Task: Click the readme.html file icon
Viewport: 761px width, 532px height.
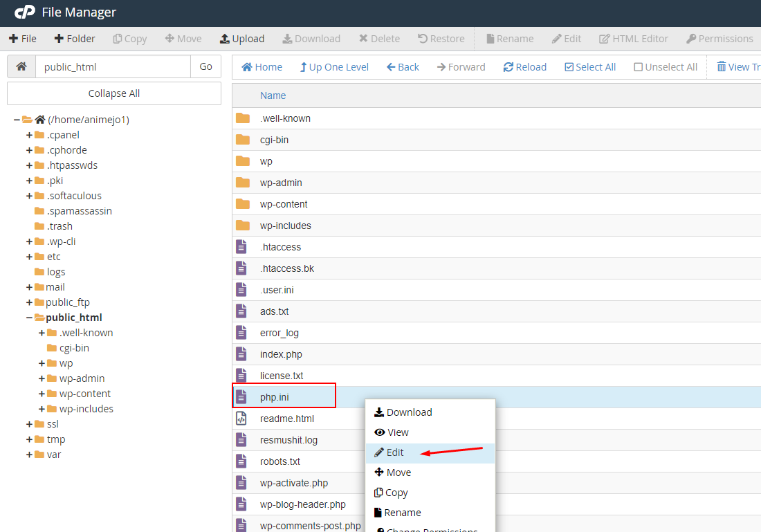Action: pyautogui.click(x=241, y=419)
